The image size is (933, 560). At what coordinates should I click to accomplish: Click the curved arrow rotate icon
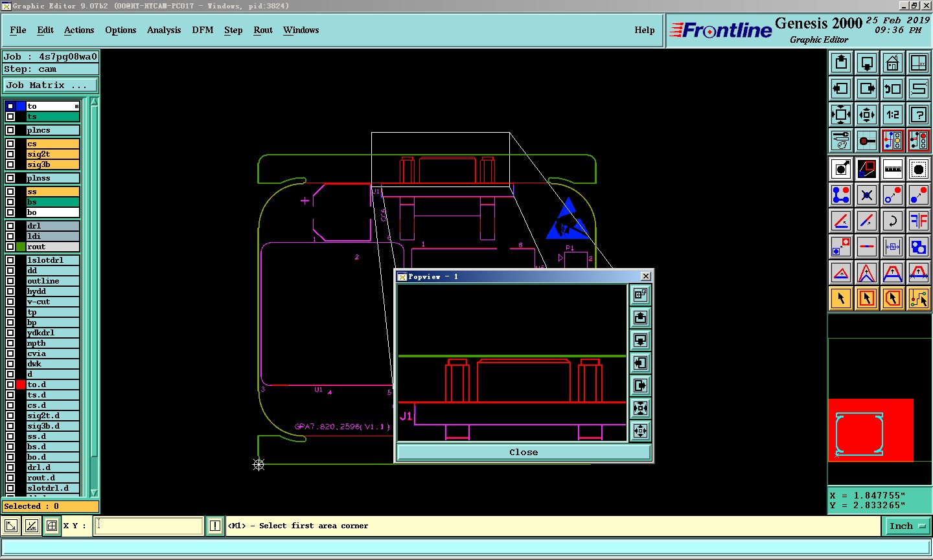(893, 221)
